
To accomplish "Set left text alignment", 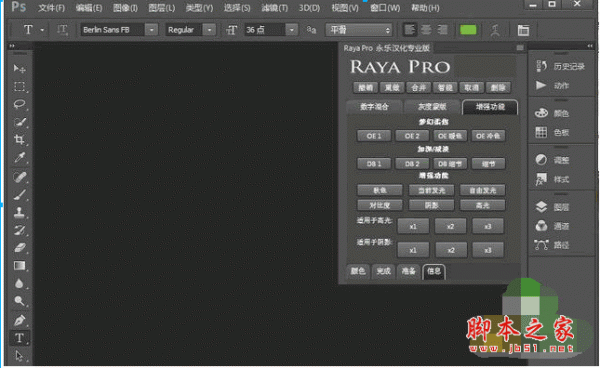I will 410,30.
